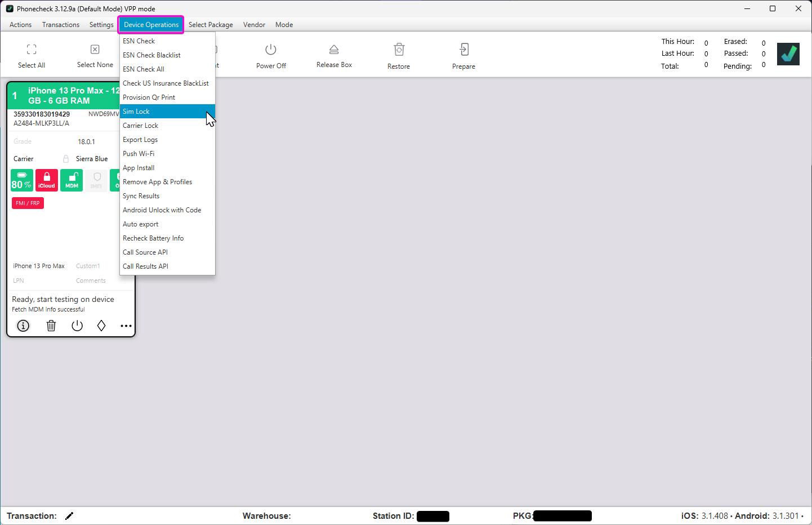Open the Select Package menu
The height and width of the screenshot is (525, 812).
coord(211,25)
